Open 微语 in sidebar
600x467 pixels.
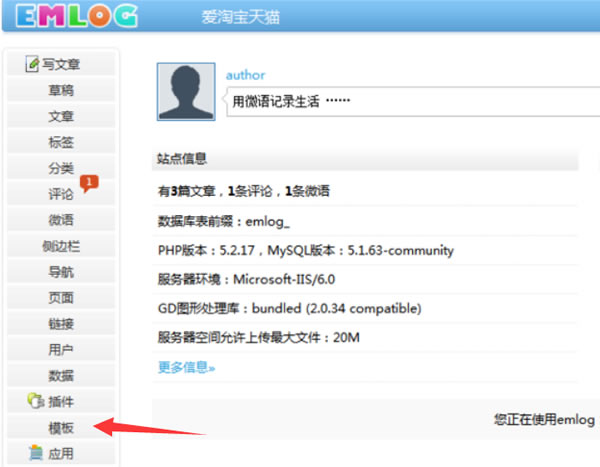(61, 220)
